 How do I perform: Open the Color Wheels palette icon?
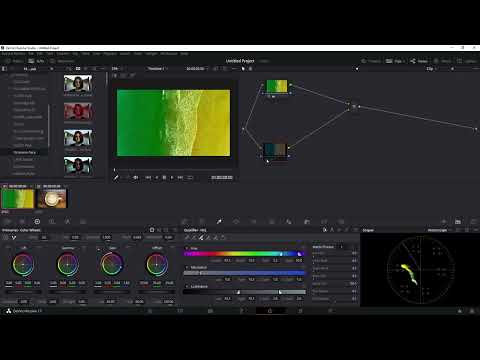tap(37, 221)
